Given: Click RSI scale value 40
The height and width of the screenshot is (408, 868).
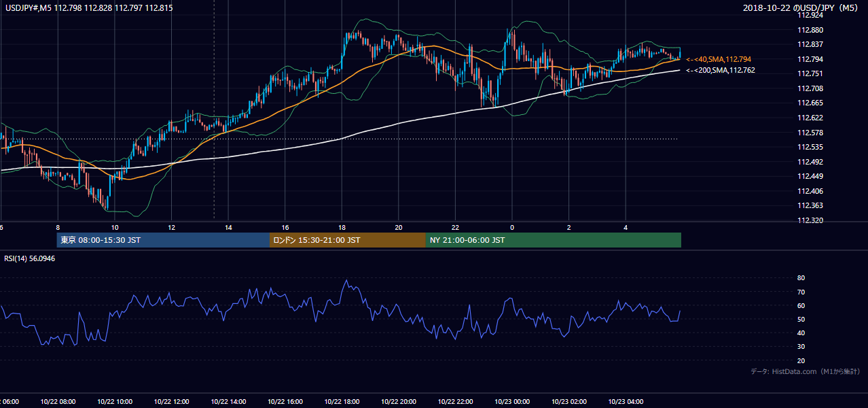Looking at the screenshot, I should pos(801,333).
